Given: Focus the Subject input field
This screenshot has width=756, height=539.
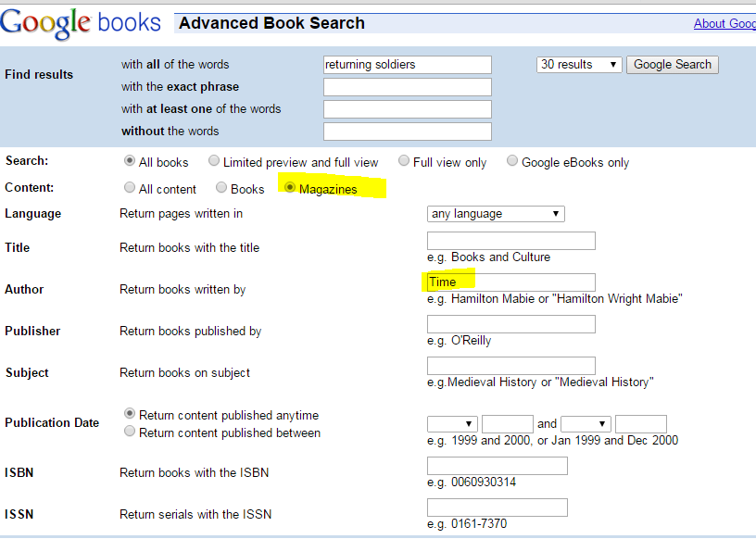Looking at the screenshot, I should 511,366.
